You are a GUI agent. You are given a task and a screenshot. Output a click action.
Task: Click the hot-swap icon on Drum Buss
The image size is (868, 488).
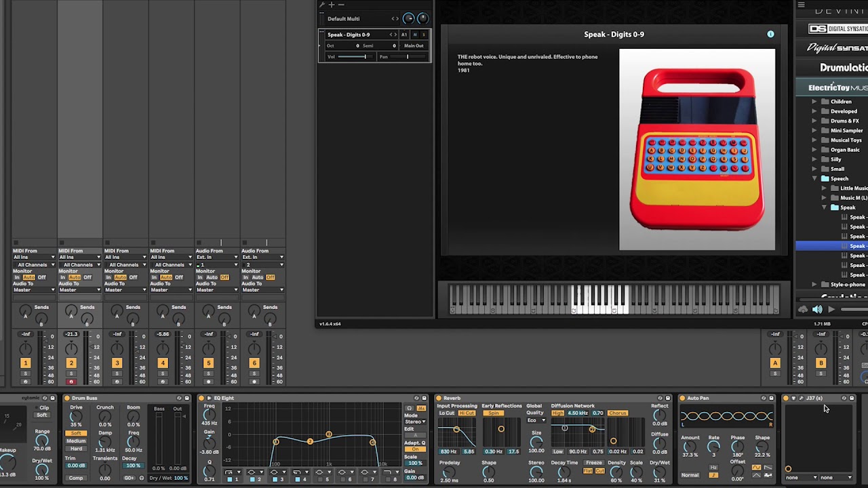[x=179, y=398]
